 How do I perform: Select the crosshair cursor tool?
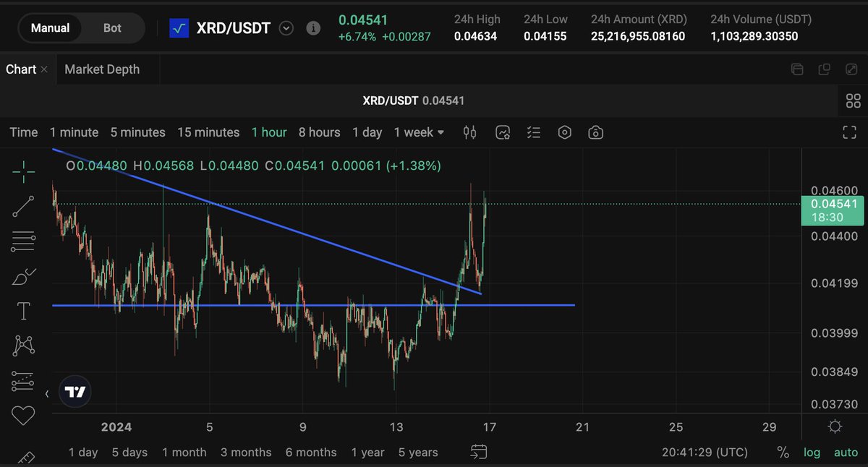[23, 172]
